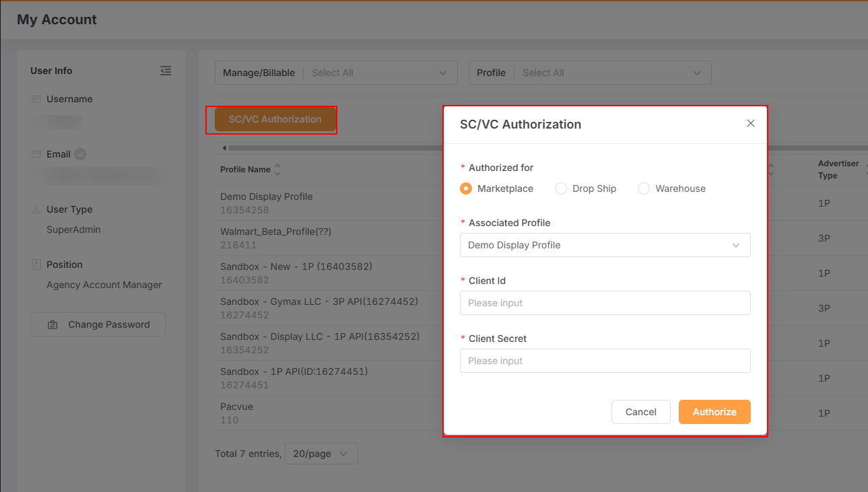Close the SC/VC Authorization dialog
The width and height of the screenshot is (868, 492).
(x=751, y=123)
